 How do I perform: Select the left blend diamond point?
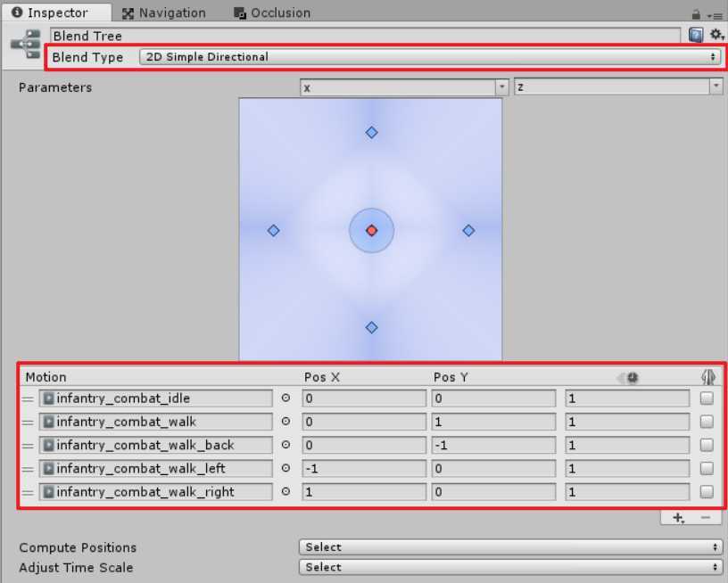point(274,231)
